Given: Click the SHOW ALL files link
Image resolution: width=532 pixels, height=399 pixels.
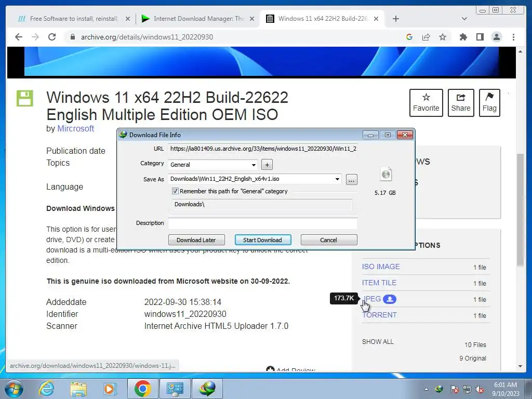Looking at the screenshot, I should [378, 342].
